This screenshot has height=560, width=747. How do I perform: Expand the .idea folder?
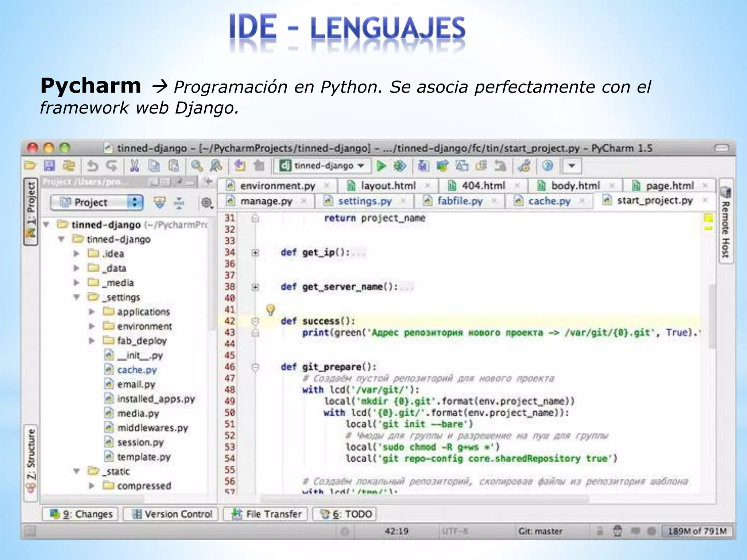76,253
